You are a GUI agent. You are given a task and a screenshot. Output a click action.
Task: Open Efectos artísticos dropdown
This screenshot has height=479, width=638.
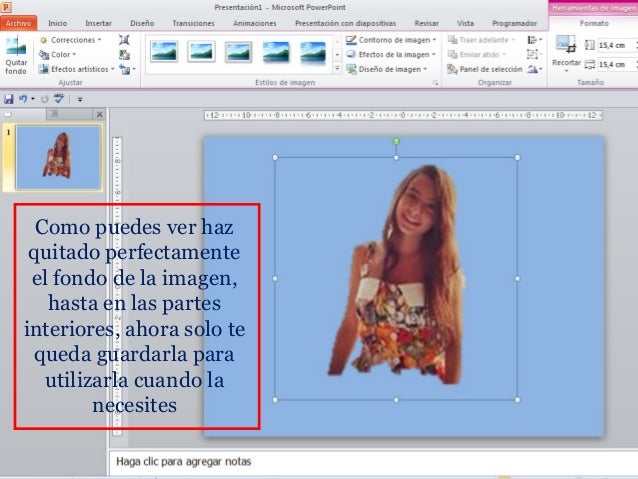(x=77, y=69)
